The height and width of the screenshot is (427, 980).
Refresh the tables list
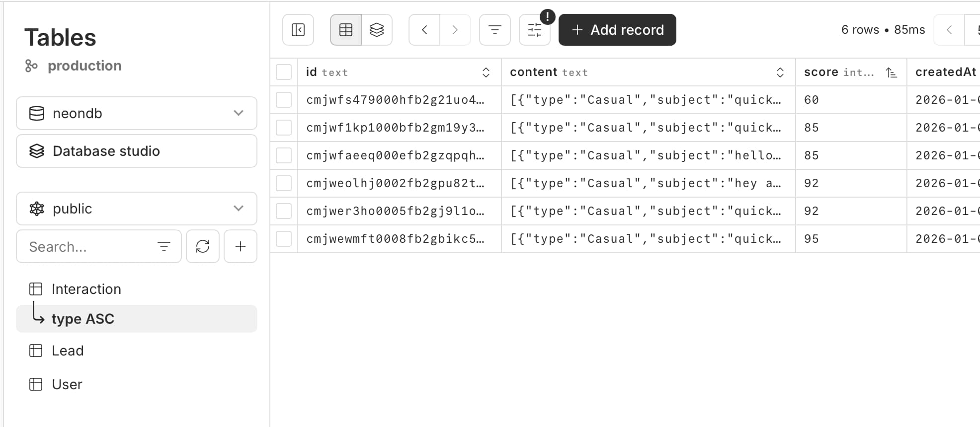click(203, 246)
